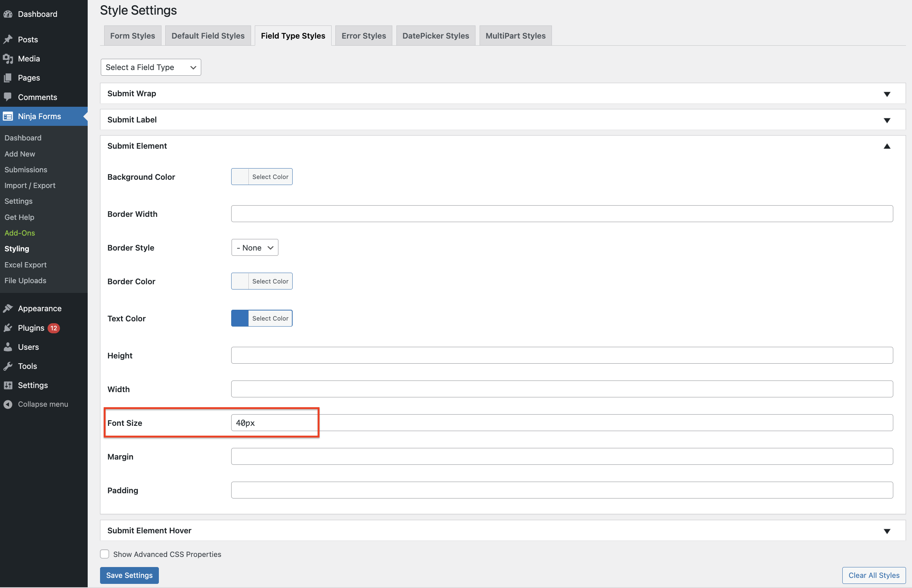Collapse the Submit Element section
This screenshot has width=912, height=588.
click(887, 146)
